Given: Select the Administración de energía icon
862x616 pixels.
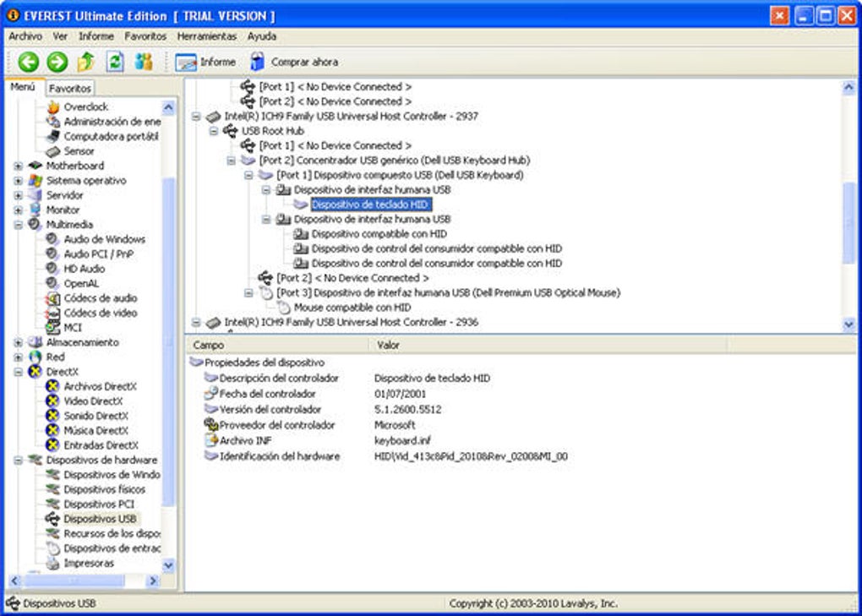Looking at the screenshot, I should click(53, 122).
